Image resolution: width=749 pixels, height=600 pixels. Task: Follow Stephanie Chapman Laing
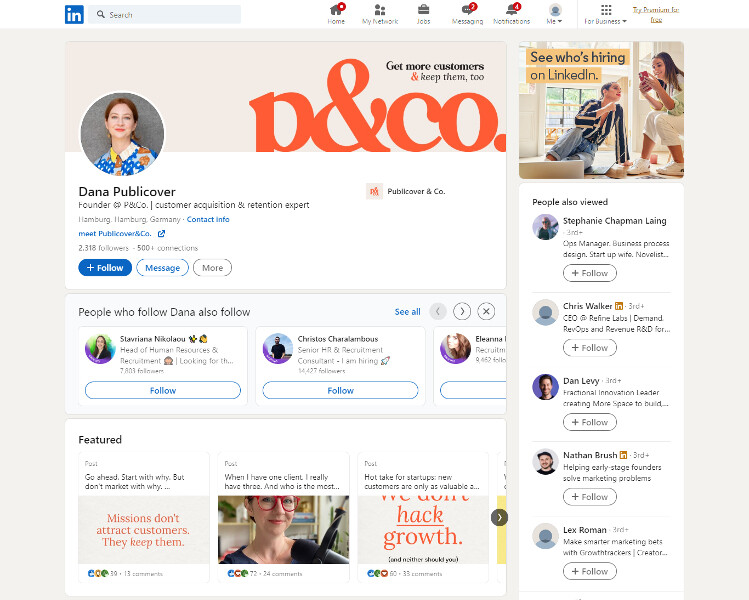pyautogui.click(x=589, y=273)
